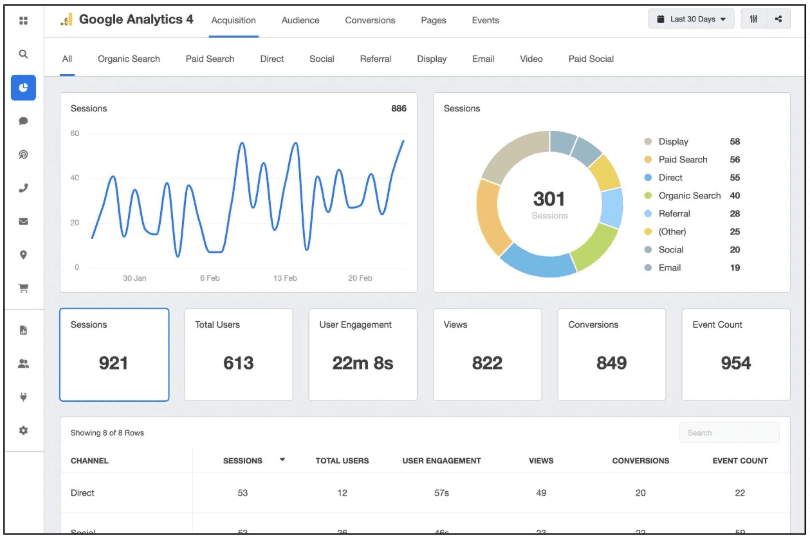Switch to the Audience tab
810x541 pixels.
(300, 20)
